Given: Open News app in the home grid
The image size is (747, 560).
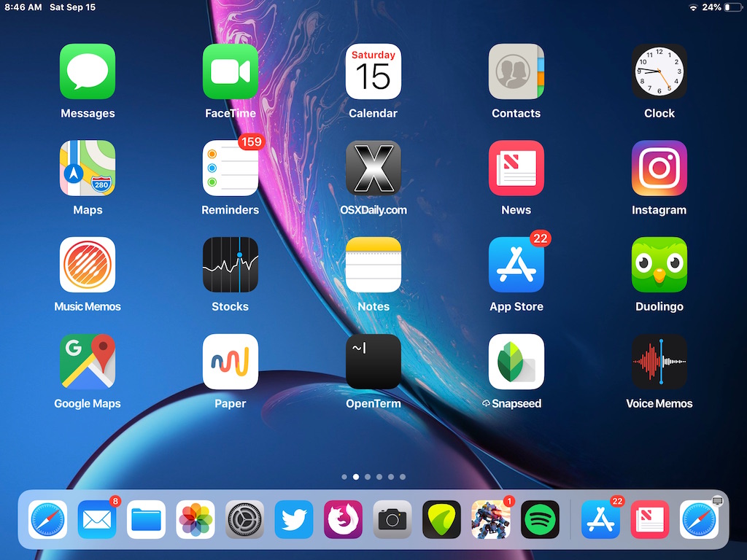Looking at the screenshot, I should tap(516, 168).
